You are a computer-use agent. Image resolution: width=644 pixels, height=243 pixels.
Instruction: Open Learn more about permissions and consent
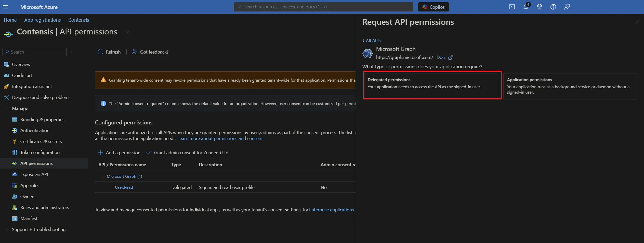(x=220, y=138)
